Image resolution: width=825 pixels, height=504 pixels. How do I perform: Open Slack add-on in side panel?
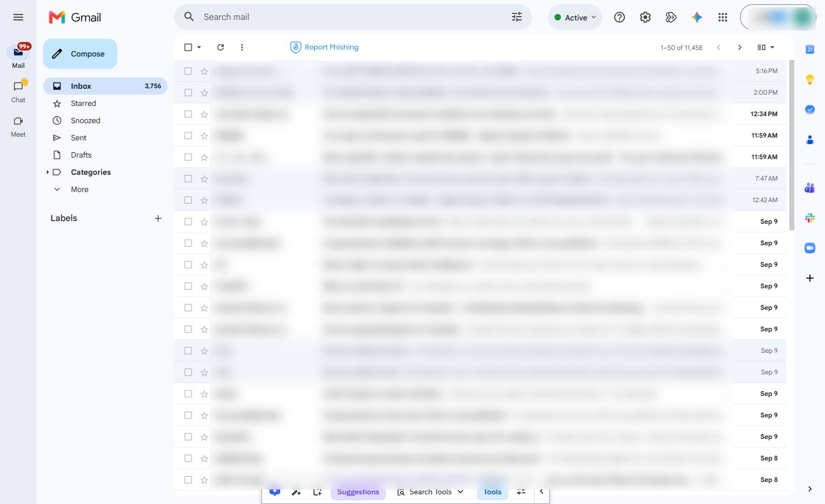coord(810,218)
